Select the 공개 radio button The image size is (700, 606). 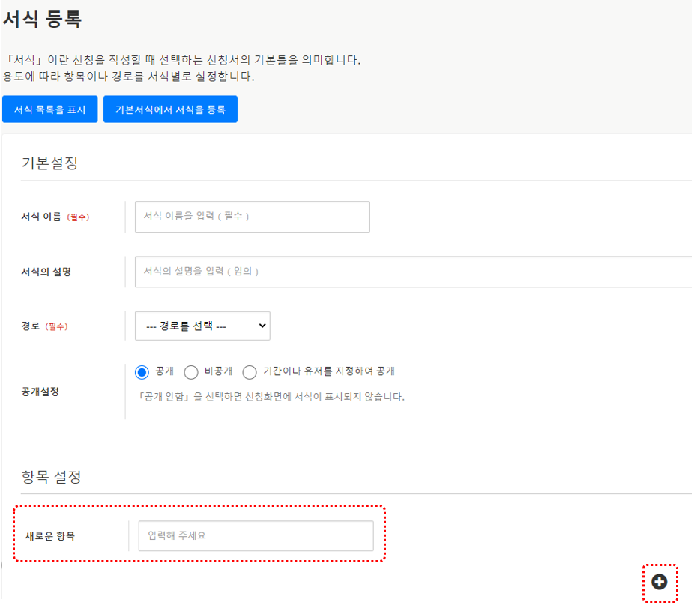(142, 372)
